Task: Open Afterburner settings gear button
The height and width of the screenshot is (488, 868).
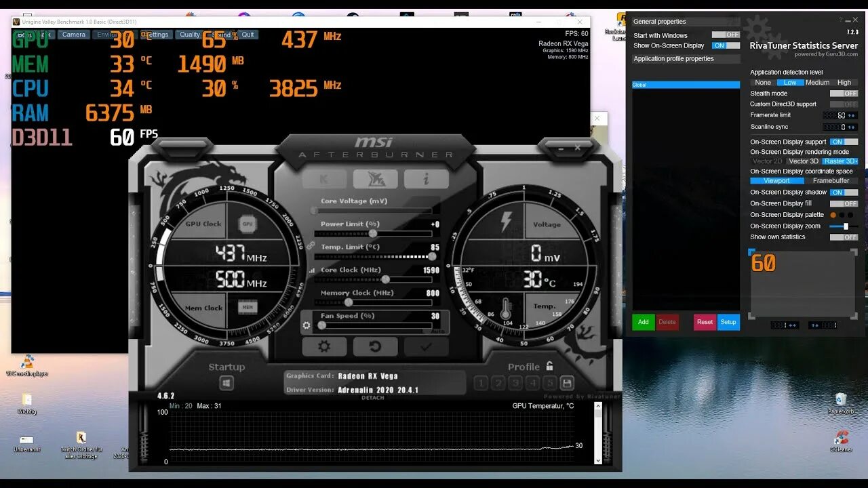Action: (x=324, y=346)
